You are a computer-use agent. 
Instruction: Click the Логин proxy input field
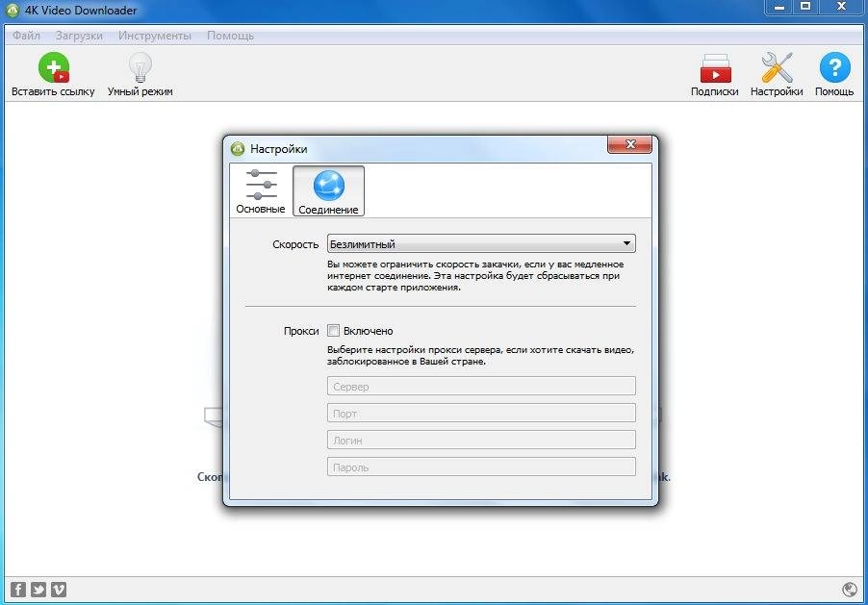pos(481,441)
